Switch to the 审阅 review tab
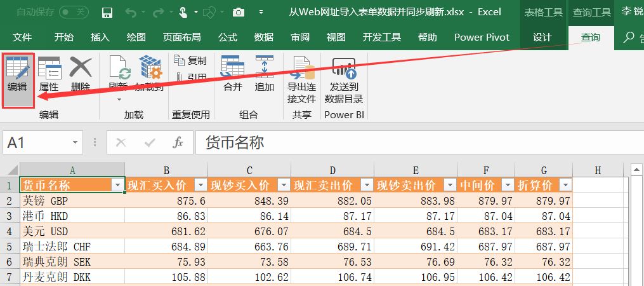The image size is (644, 286). pyautogui.click(x=300, y=37)
